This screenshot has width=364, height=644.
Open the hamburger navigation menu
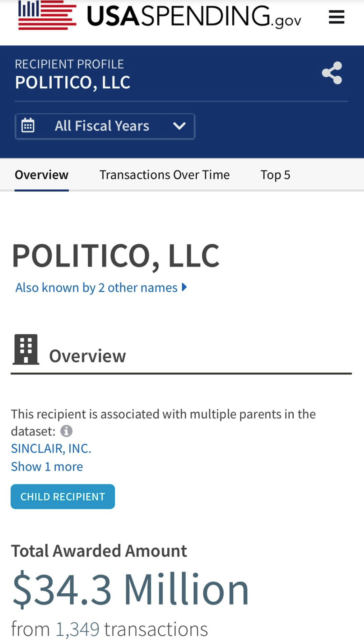tap(336, 17)
